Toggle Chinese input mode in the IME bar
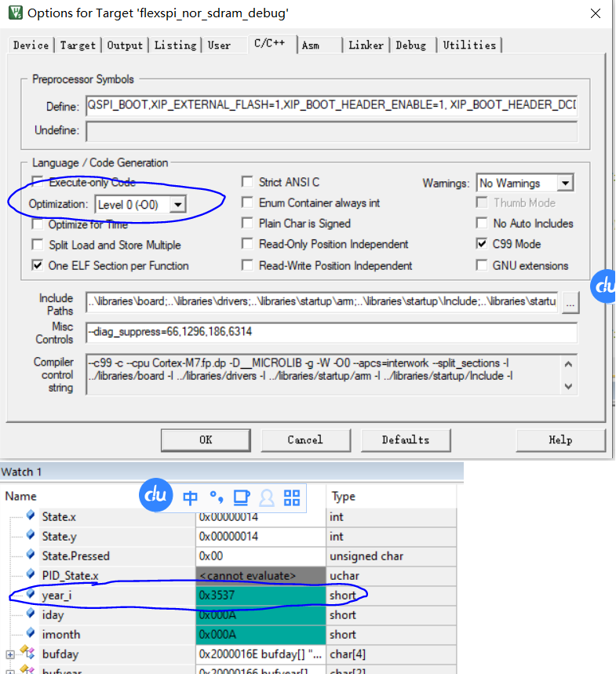Image resolution: width=616 pixels, height=674 pixels. (190, 497)
